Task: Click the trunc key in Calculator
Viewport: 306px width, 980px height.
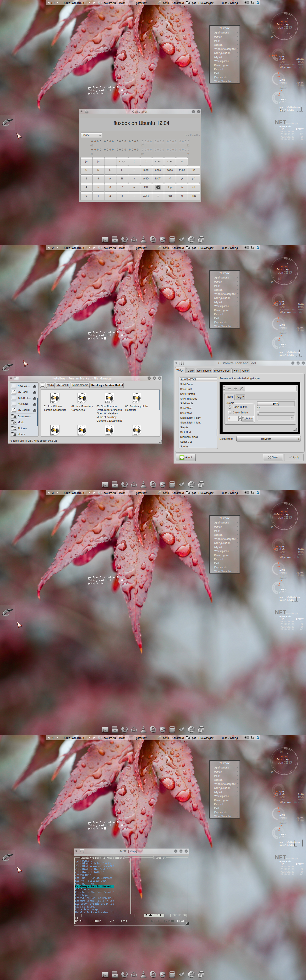Action: click(182, 170)
